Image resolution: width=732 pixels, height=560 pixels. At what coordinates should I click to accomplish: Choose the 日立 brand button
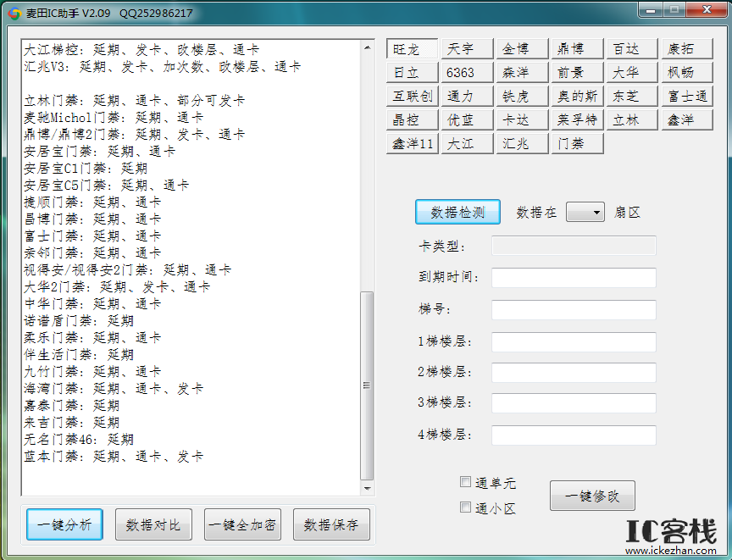[x=412, y=73]
